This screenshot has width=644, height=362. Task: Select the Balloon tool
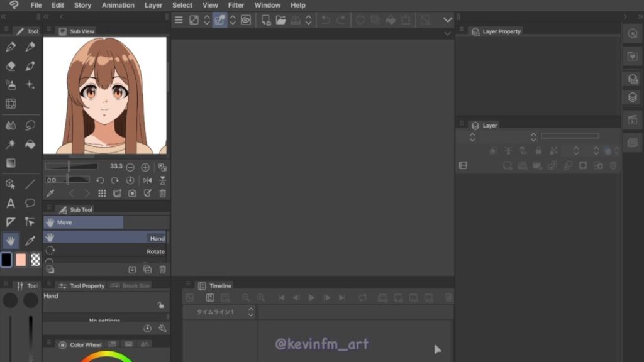coord(30,203)
